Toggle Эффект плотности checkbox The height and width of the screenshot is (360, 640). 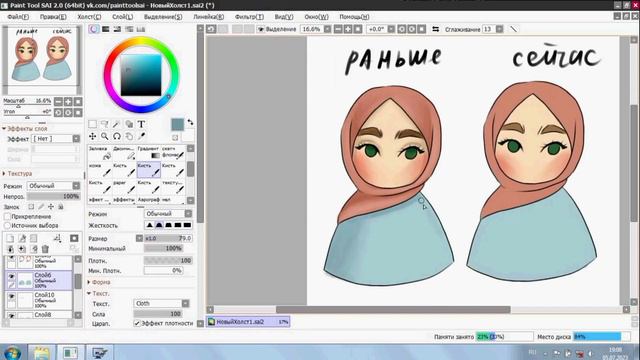pos(137,323)
